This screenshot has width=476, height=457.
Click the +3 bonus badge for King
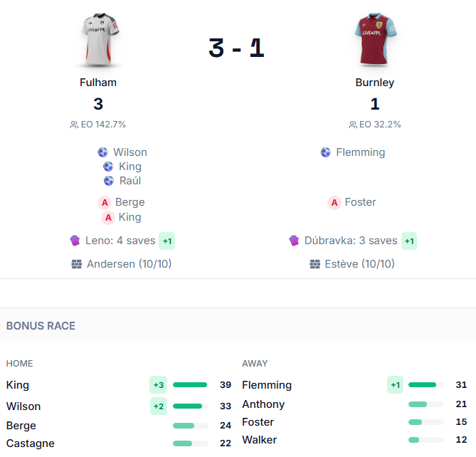[158, 385]
